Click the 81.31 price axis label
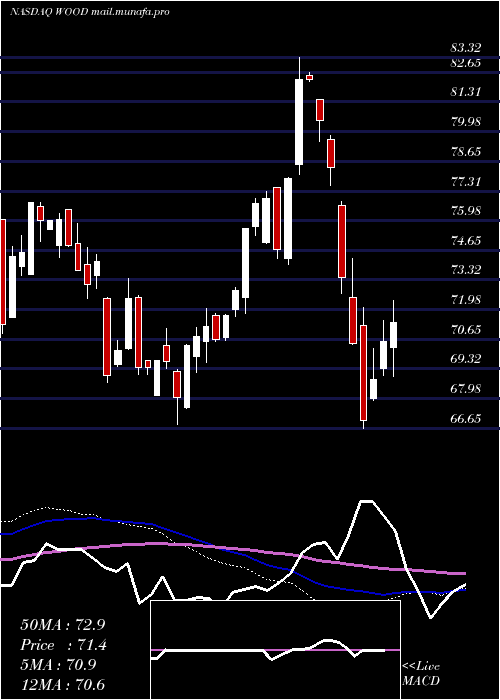Image resolution: width=500 pixels, height=700 pixels. (466, 92)
